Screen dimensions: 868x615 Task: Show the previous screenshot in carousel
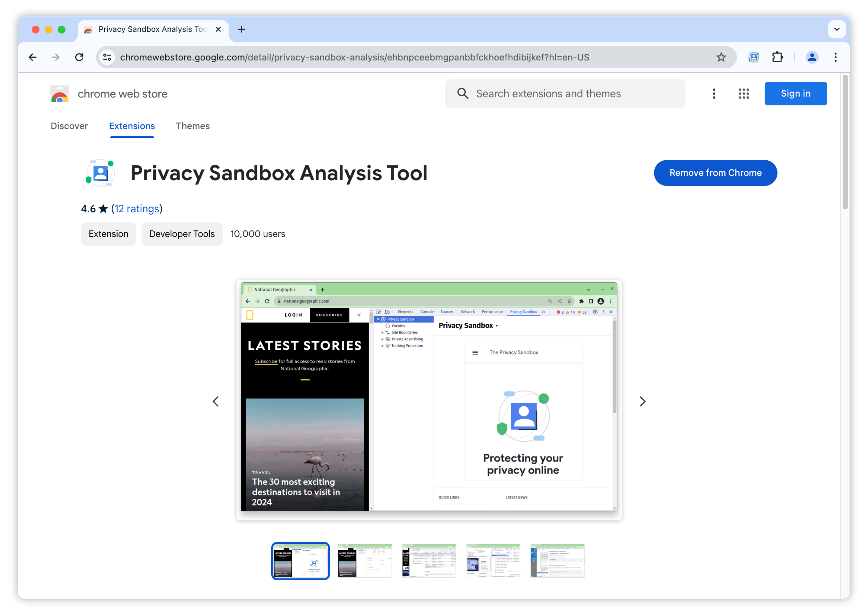point(216,401)
